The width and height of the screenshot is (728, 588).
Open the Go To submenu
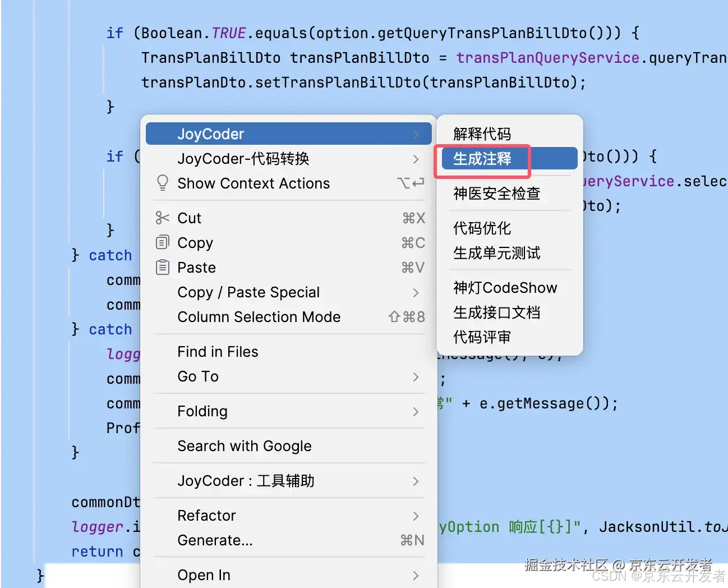288,376
